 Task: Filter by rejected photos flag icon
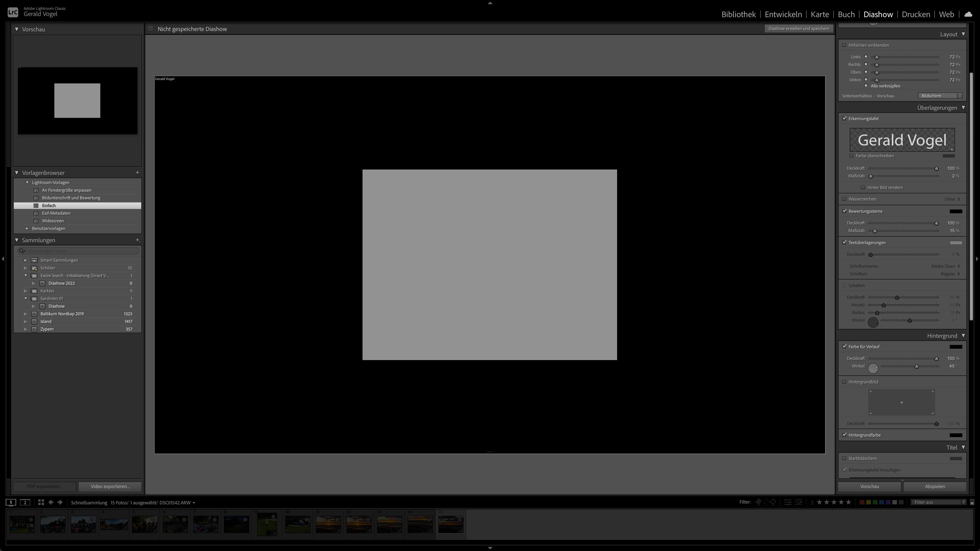773,502
